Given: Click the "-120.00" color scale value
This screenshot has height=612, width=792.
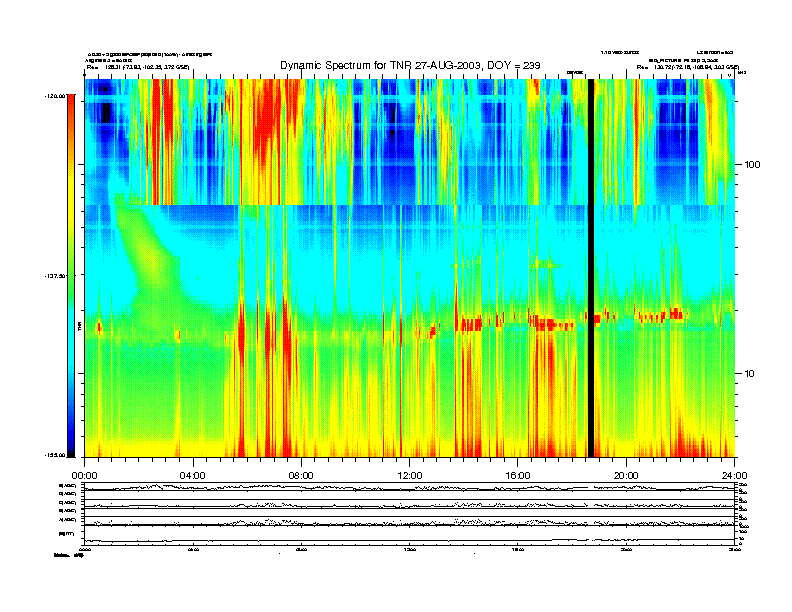Looking at the screenshot, I should (56, 95).
